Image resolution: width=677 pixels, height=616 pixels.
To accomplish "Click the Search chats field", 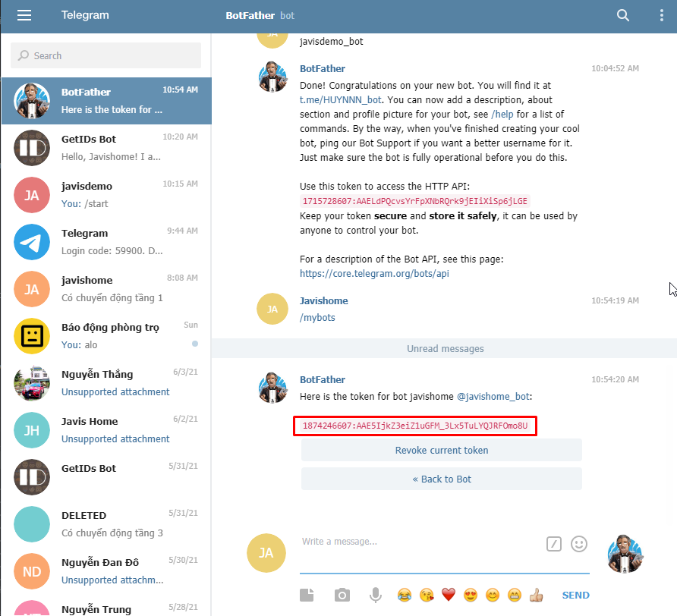I will 105,55.
